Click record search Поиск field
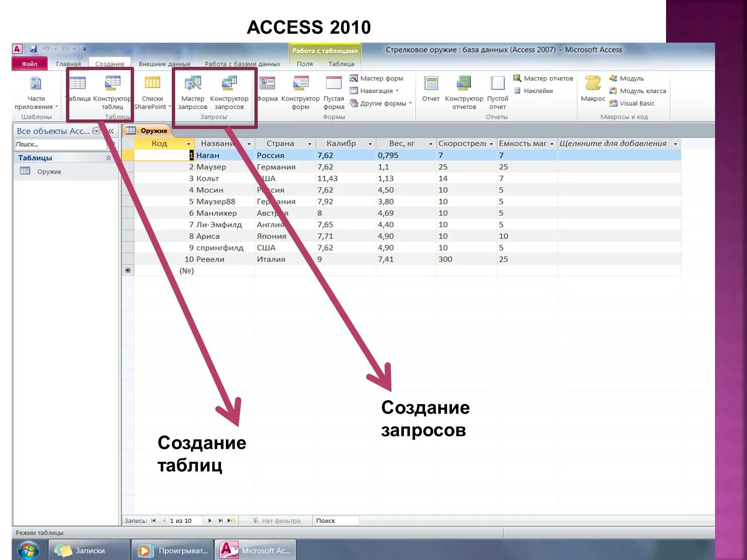Viewport: 747px width, 560px height. (x=337, y=521)
